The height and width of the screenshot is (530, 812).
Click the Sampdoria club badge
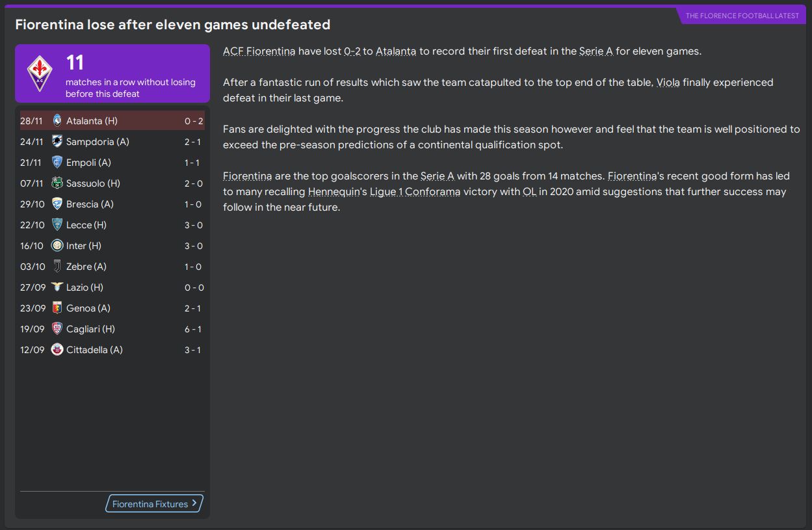(57, 142)
